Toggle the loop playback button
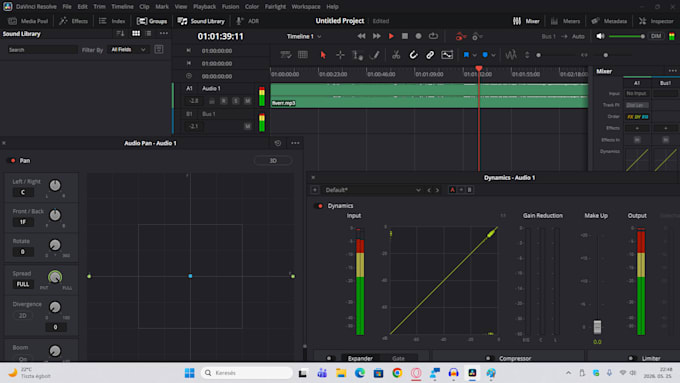680x383 pixels. pos(433,36)
